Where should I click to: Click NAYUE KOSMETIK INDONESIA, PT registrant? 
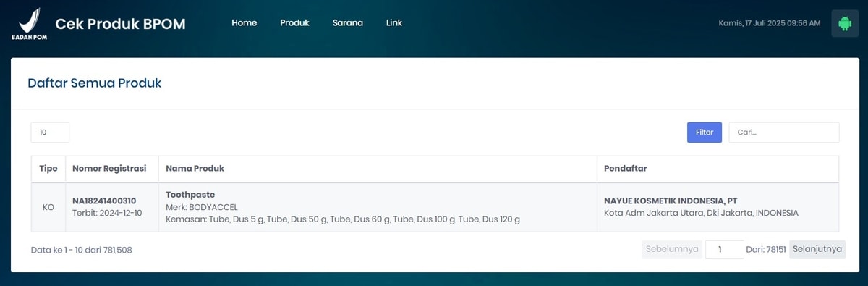[x=671, y=201]
